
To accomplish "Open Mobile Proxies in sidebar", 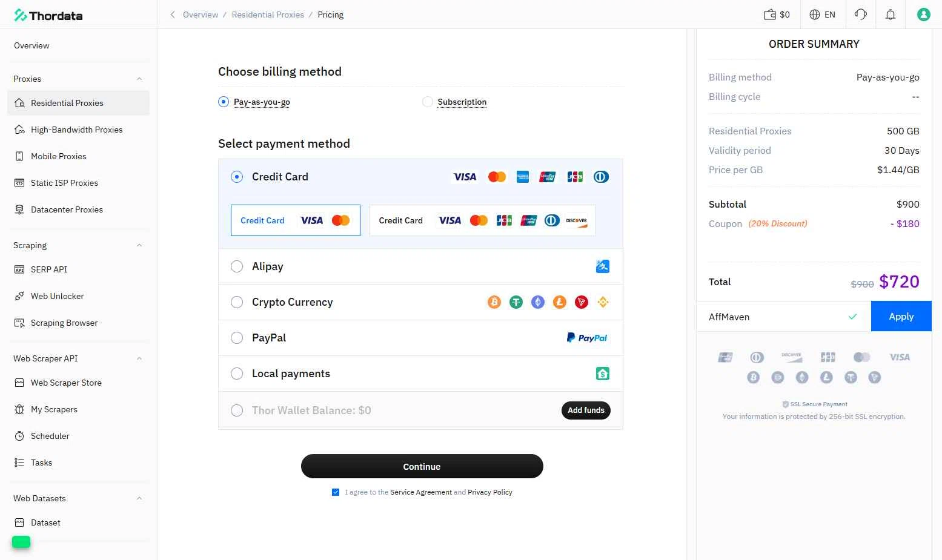I will 78,156.
